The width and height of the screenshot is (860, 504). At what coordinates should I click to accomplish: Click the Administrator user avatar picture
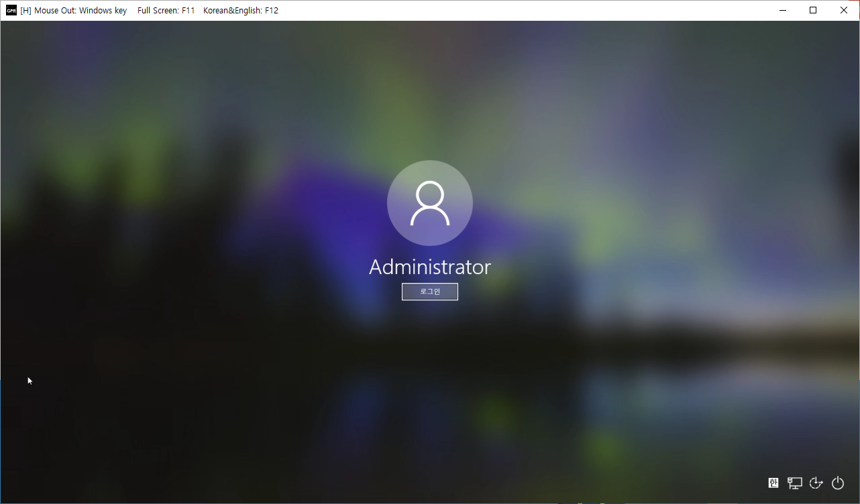point(430,203)
